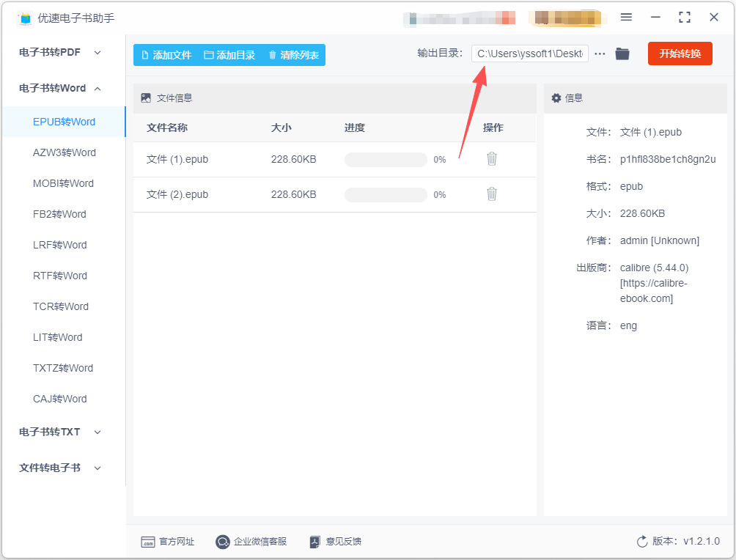736x560 pixels.
Task: Open the output folder icon
Action: point(622,54)
